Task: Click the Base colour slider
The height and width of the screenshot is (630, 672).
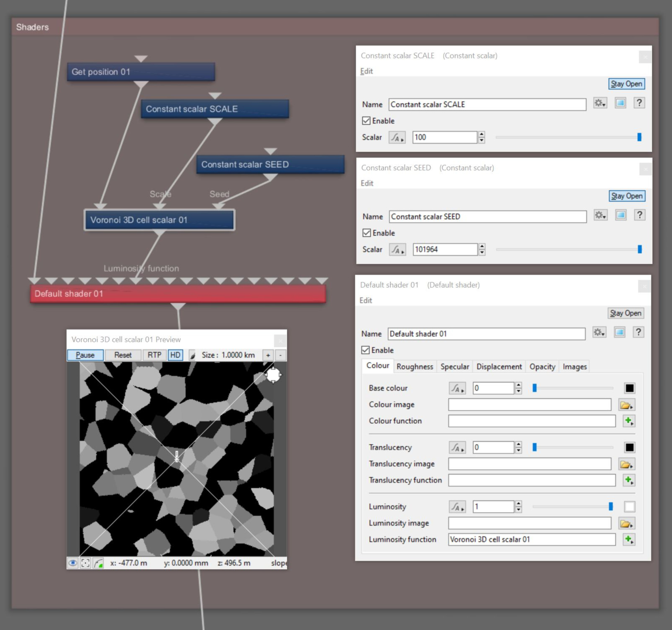Action: click(x=573, y=388)
